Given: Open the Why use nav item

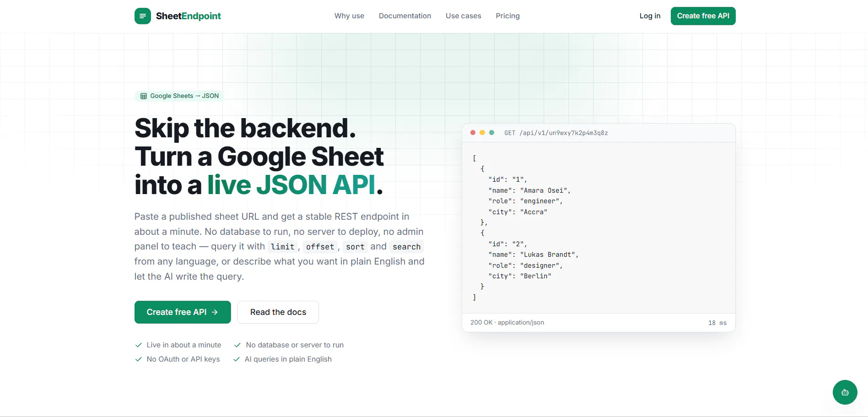Looking at the screenshot, I should 349,16.
